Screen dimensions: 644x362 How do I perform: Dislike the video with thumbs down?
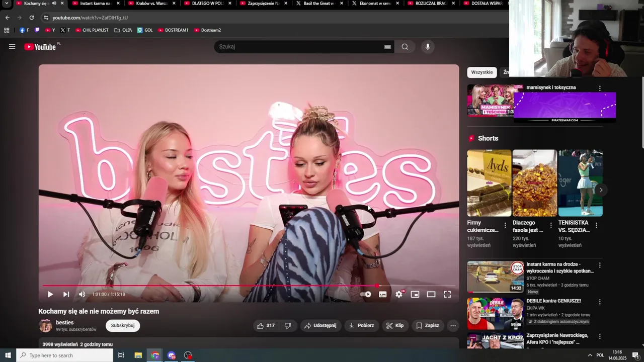click(288, 326)
